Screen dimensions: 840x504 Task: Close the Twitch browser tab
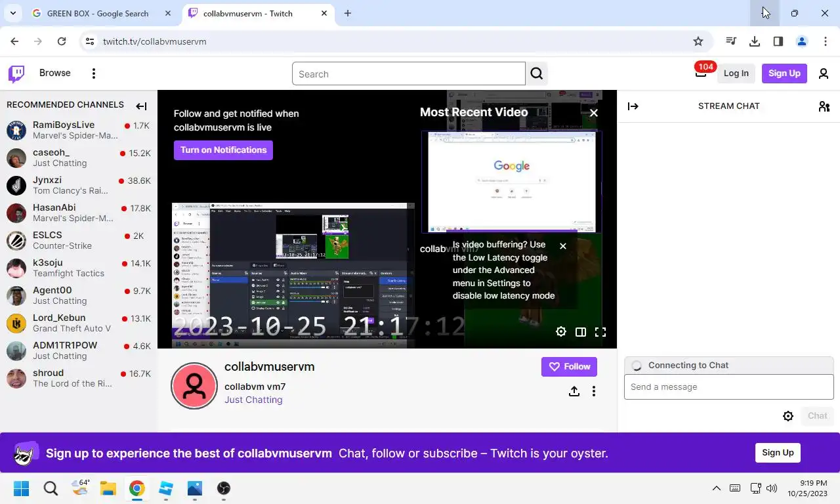pyautogui.click(x=324, y=13)
